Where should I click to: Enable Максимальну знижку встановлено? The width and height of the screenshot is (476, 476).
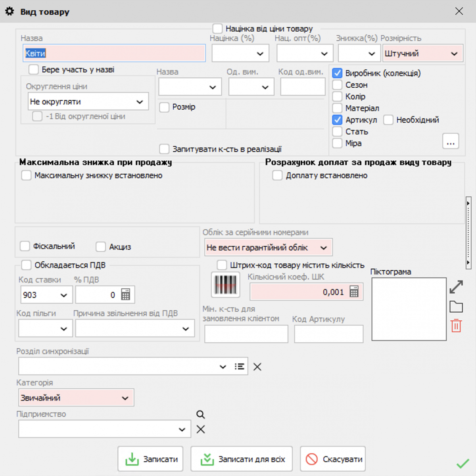pyautogui.click(x=26, y=175)
